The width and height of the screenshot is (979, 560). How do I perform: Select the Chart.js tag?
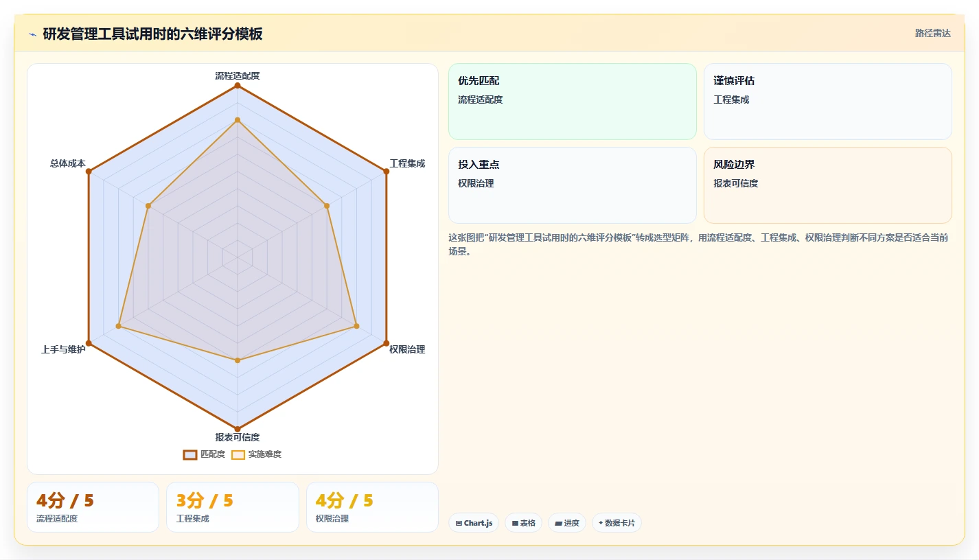coord(474,523)
